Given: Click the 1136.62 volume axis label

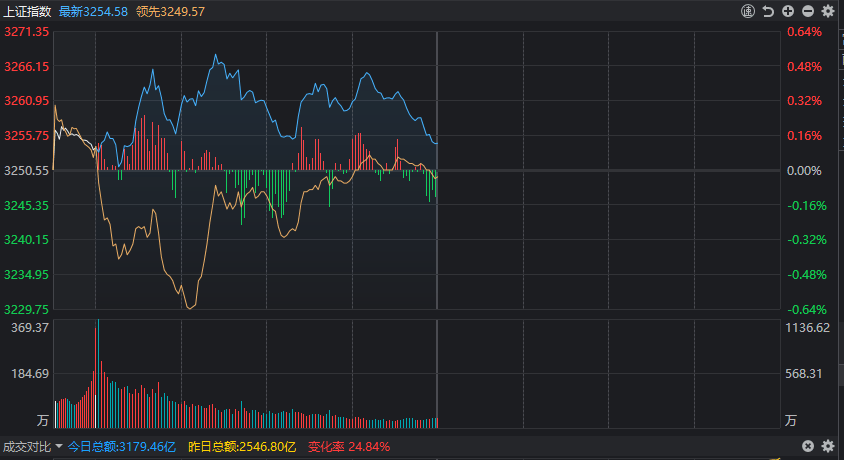Looking at the screenshot, I should coord(808,328).
